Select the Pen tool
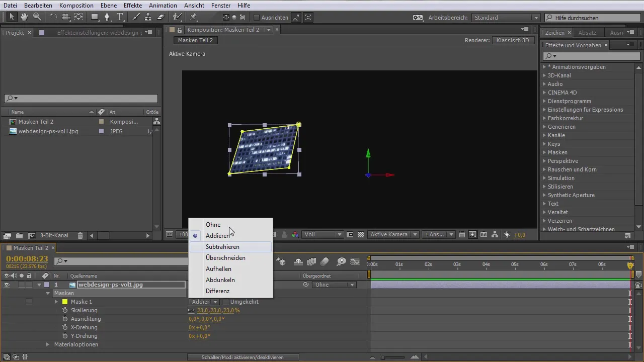The width and height of the screenshot is (644, 362). (x=107, y=17)
